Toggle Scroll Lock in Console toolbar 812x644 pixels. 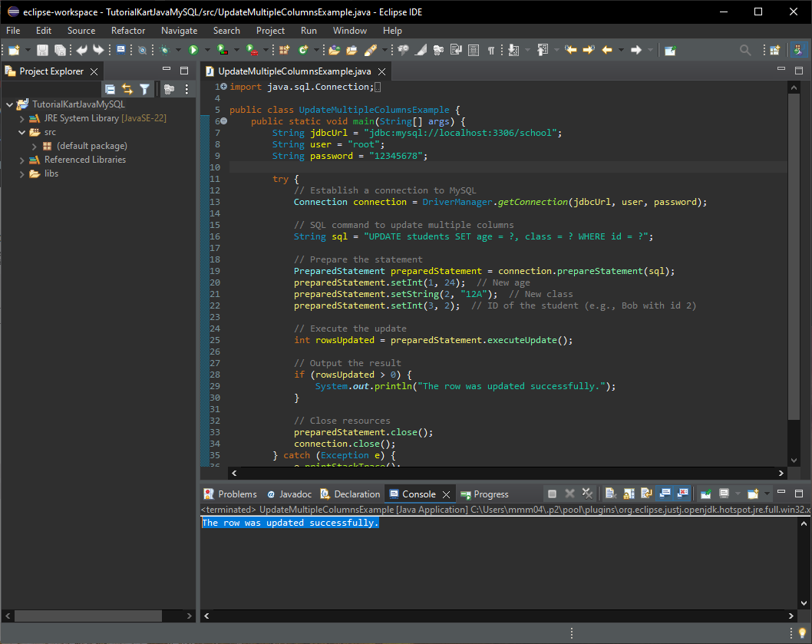tap(629, 494)
